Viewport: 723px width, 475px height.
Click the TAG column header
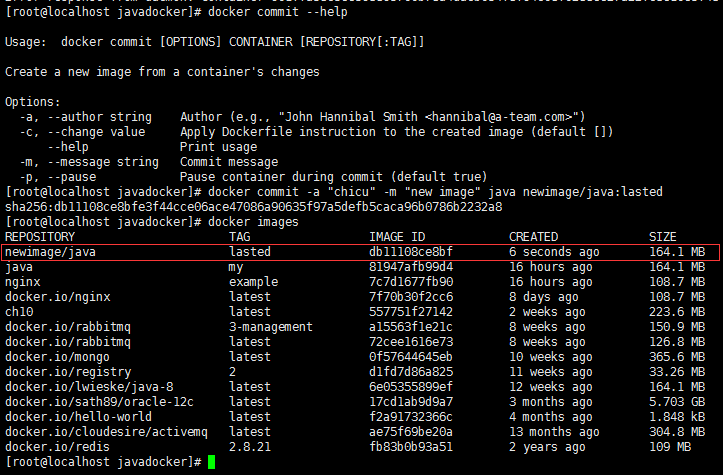pos(240,237)
